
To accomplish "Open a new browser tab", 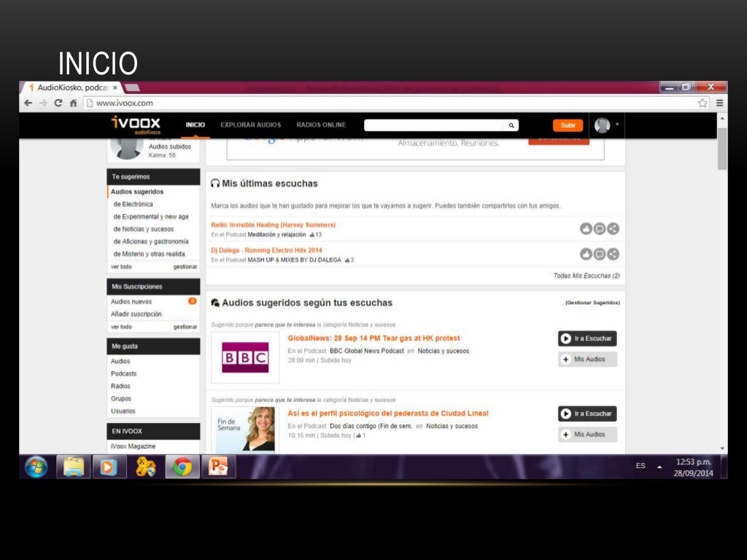I will tap(132, 87).
